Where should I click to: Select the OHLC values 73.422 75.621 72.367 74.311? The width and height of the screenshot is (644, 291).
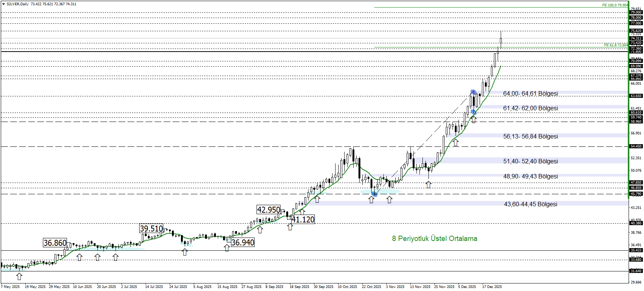point(53,4)
